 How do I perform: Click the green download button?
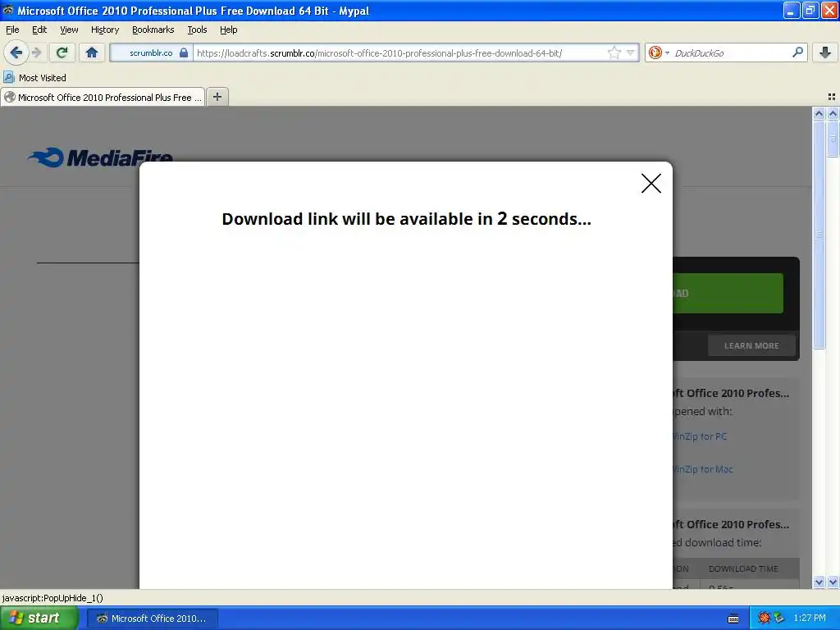tap(728, 293)
